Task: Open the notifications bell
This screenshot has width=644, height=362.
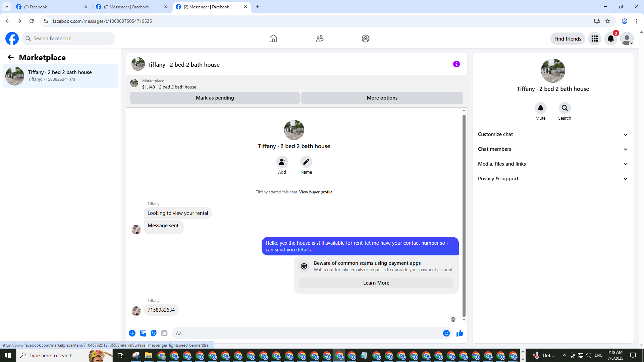Action: pyautogui.click(x=610, y=39)
